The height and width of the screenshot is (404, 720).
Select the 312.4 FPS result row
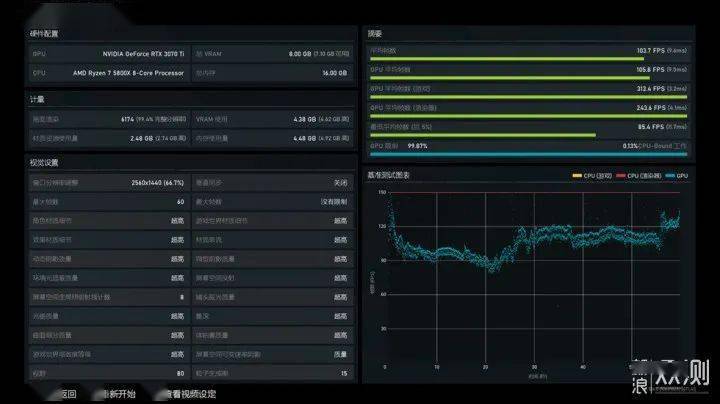529,91
